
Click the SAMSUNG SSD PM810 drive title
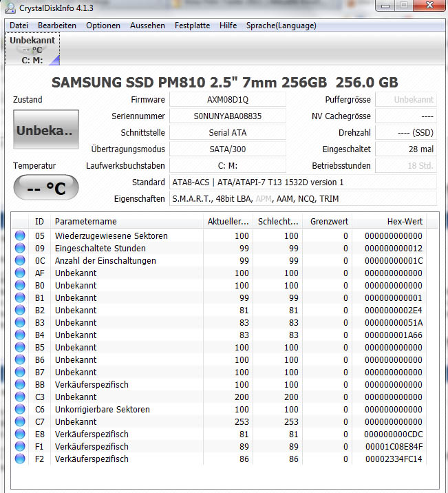click(x=225, y=83)
